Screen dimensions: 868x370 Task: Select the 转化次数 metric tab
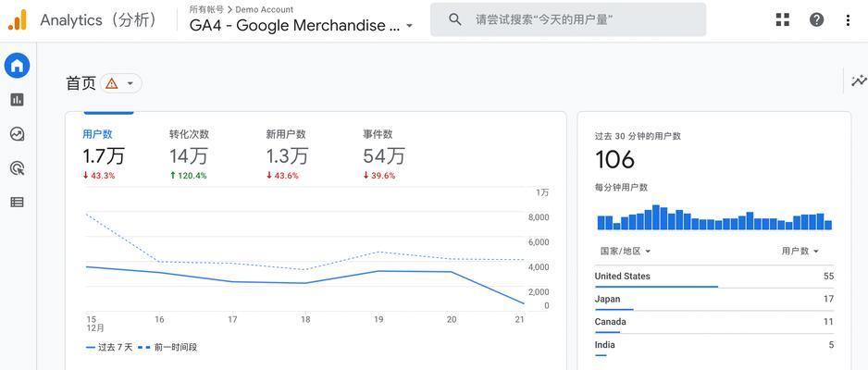(189, 154)
